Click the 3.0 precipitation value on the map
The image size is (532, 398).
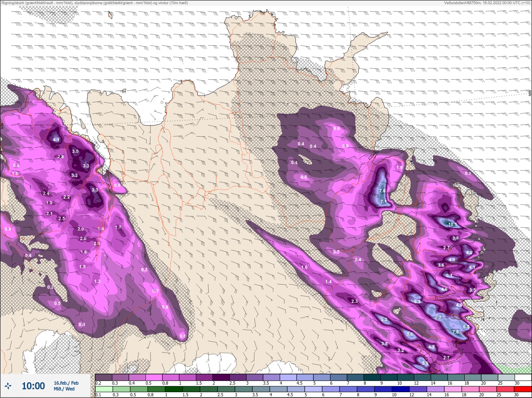click(x=75, y=152)
